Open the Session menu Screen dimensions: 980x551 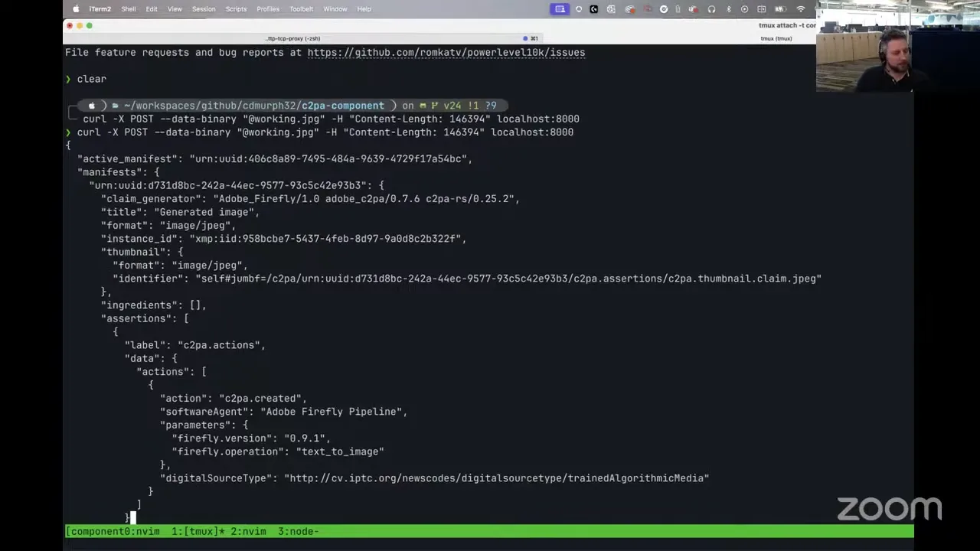coord(204,9)
